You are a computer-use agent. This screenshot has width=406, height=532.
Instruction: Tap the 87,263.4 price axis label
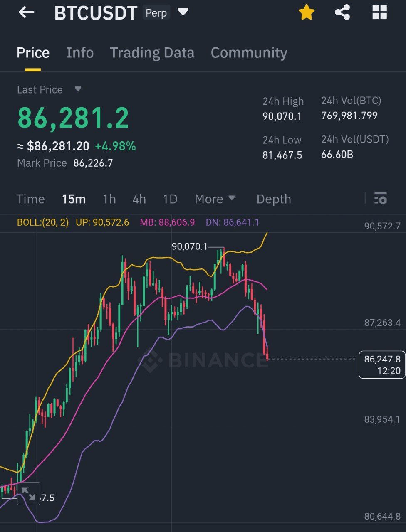(x=382, y=323)
